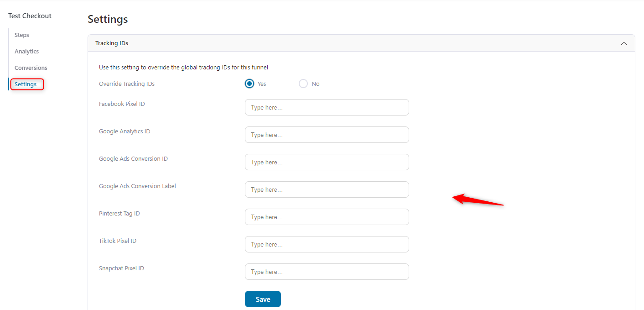
Task: Click the Test Checkout funnel title
Action: pos(30,16)
